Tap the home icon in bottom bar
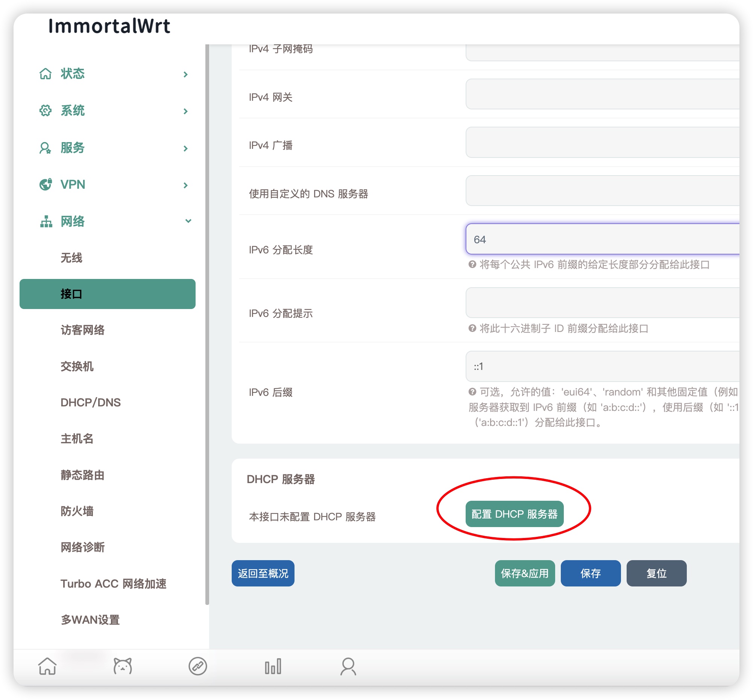Screen dimensions: 753x700 (47, 667)
